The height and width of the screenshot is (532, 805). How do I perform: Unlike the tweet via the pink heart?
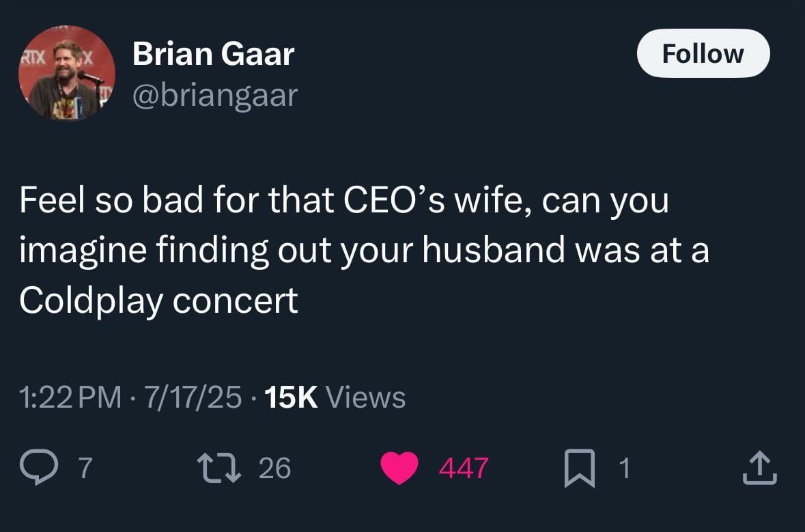(399, 468)
